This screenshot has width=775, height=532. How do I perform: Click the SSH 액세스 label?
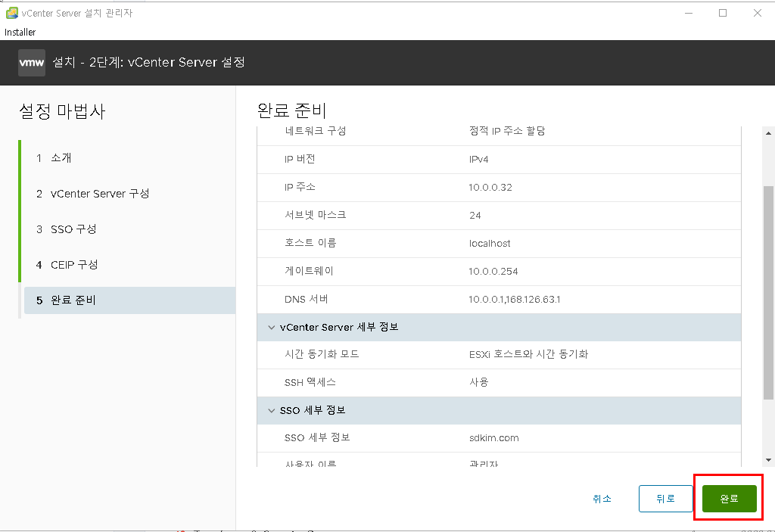310,382
